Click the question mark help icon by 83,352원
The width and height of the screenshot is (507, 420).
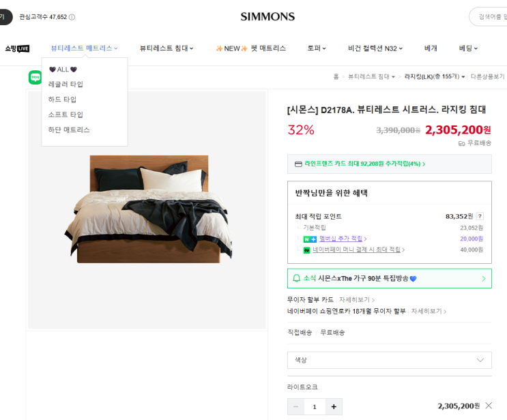tap(480, 216)
